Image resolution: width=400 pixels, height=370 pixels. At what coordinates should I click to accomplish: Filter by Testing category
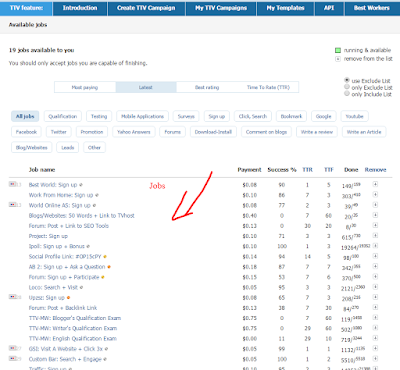(99, 116)
